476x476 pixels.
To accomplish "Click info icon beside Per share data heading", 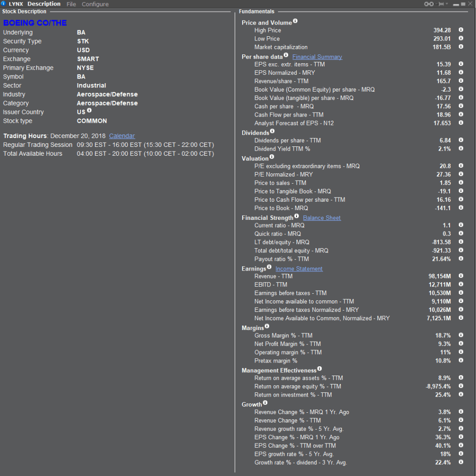I will click(x=286, y=55).
